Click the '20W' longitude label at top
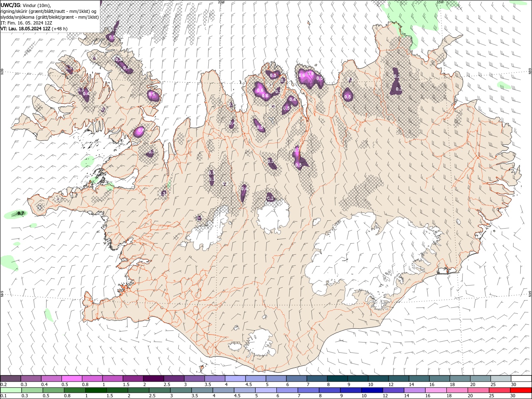The height and width of the screenshot is (399, 532). click(x=221, y=2)
